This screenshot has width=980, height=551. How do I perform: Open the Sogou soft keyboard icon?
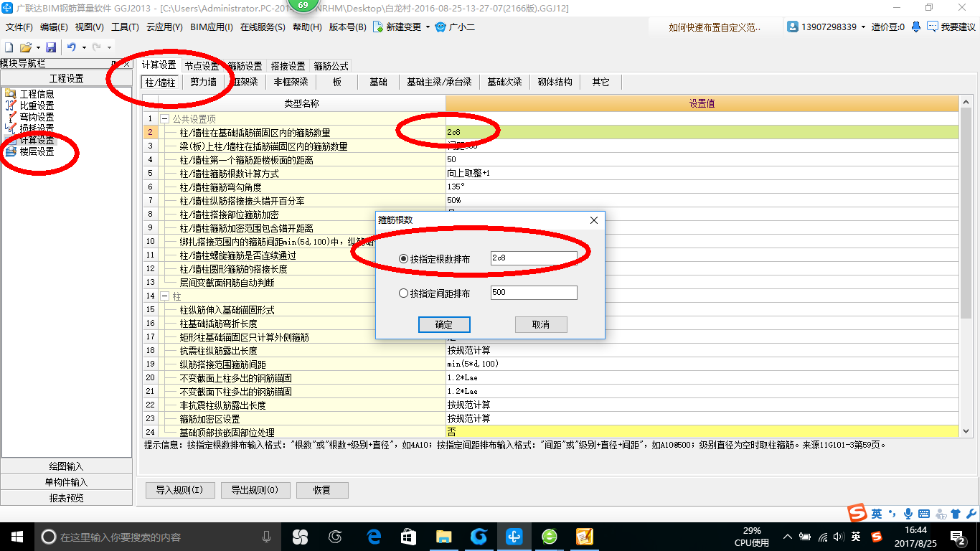924,514
